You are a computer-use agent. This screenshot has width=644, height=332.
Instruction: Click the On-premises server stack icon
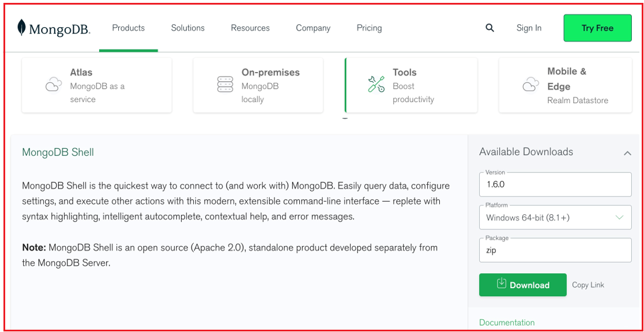(x=225, y=84)
